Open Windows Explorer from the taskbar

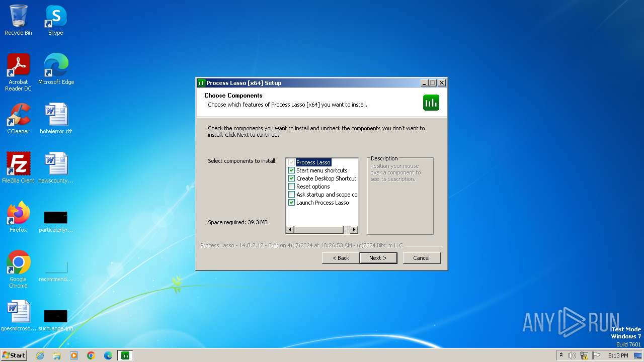(57, 355)
